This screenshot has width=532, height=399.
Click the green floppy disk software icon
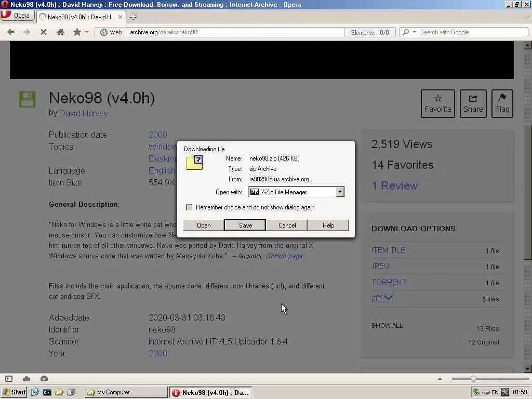click(x=27, y=99)
